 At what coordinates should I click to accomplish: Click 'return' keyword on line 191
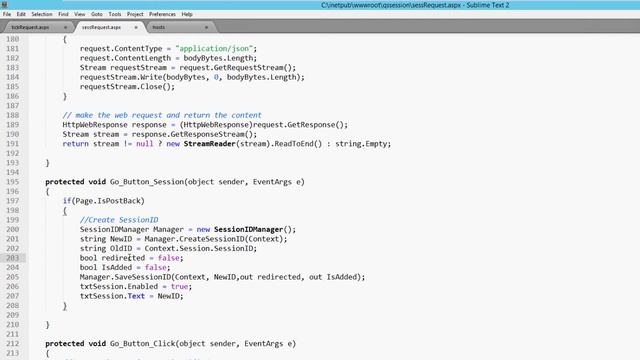pos(76,144)
